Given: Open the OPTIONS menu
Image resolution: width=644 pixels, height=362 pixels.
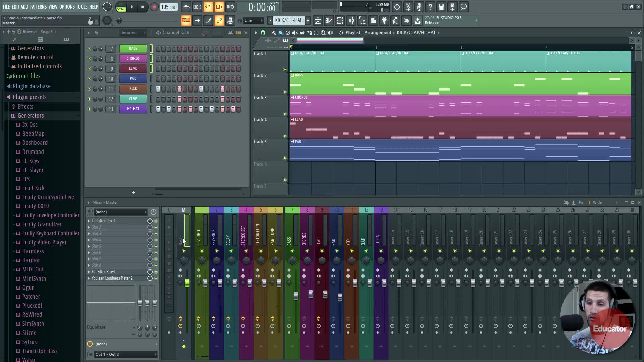Looking at the screenshot, I should (x=67, y=7).
